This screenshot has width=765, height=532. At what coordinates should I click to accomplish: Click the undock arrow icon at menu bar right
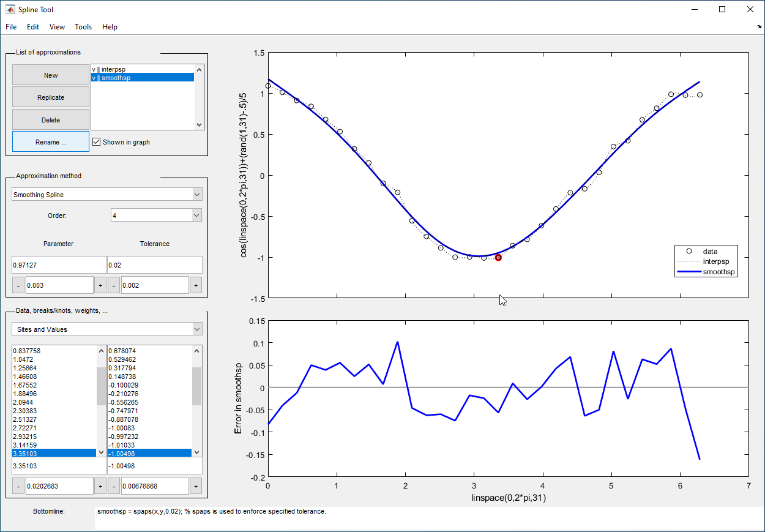coord(759,27)
